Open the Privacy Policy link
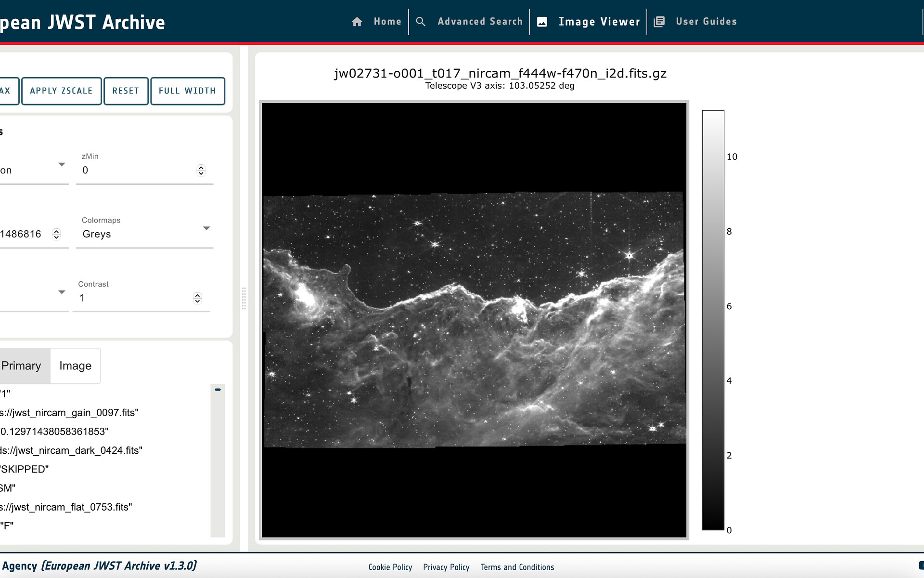Screen dimensions: 924x578 tap(446, 567)
